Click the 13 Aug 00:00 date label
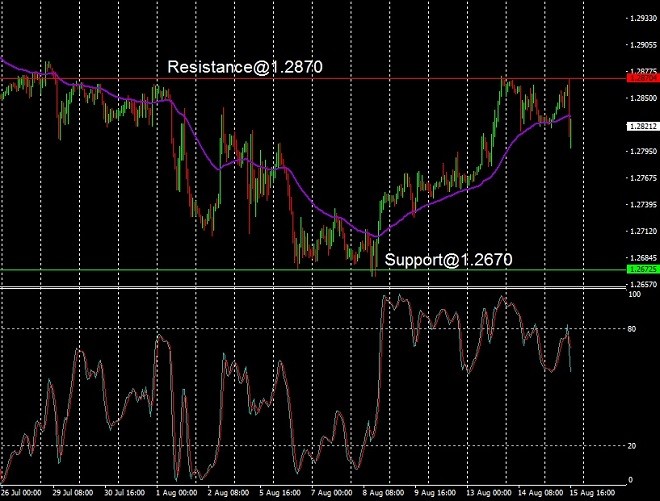This screenshot has height=501, width=660. click(x=488, y=493)
